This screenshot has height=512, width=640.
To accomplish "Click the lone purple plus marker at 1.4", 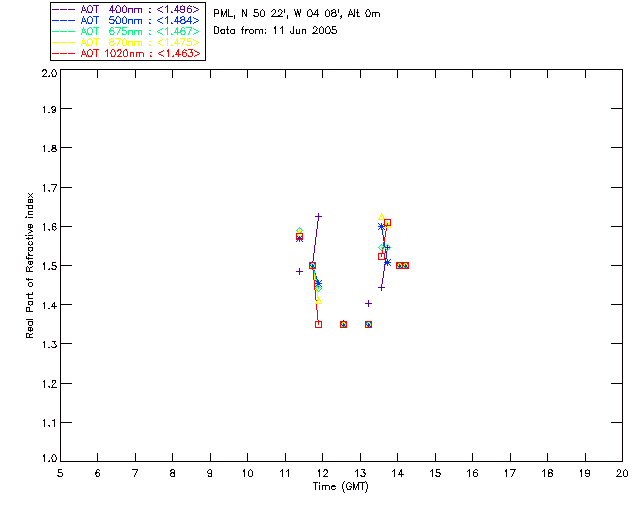I will pos(369,303).
